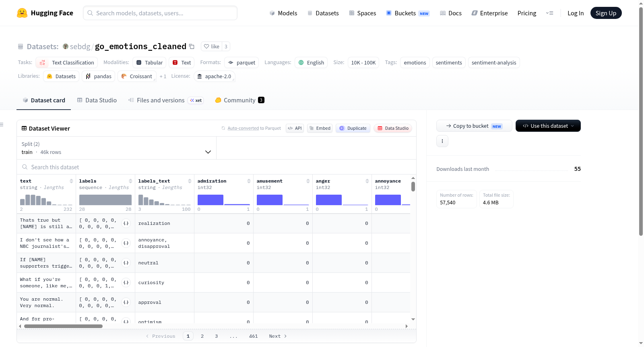The width and height of the screenshot is (644, 347).
Task: Expand JSON braces in the curiosity row
Action: [x=126, y=283]
